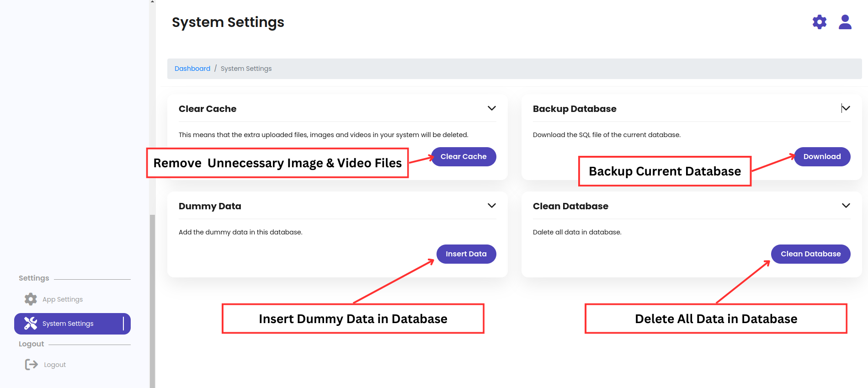
Task: Download the SQL database backup
Action: tap(822, 157)
